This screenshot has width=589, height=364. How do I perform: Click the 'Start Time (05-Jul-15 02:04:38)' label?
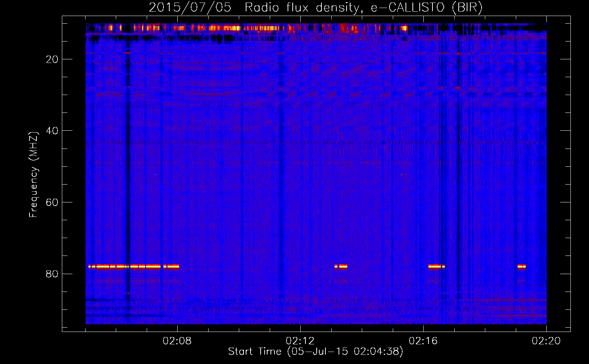click(316, 352)
